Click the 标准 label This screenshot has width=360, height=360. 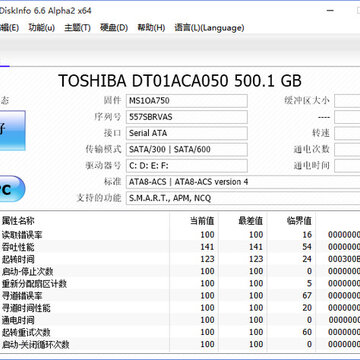pos(113,182)
